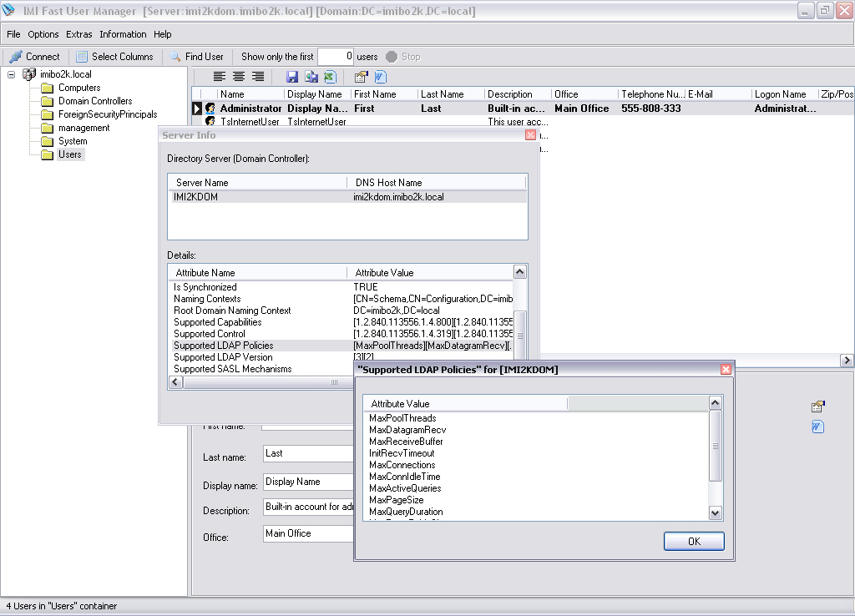
Task: Select 'MaxPoolThreads' in the policies list
Action: pos(402,418)
